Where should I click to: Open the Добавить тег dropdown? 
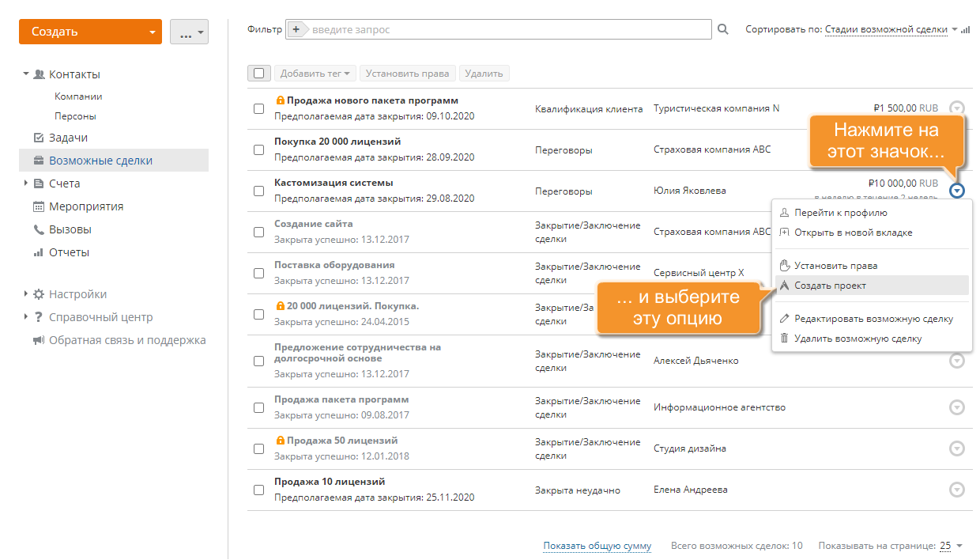coord(315,74)
